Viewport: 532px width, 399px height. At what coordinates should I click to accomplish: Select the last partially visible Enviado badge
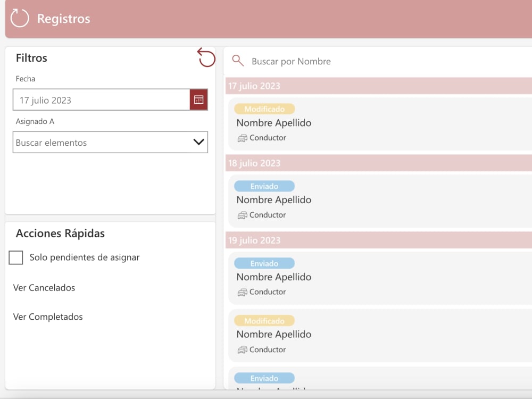click(x=264, y=378)
